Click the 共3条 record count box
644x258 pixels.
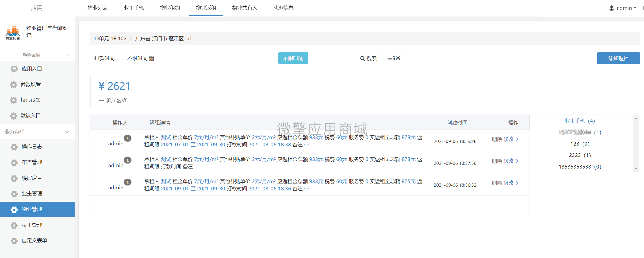pos(394,58)
